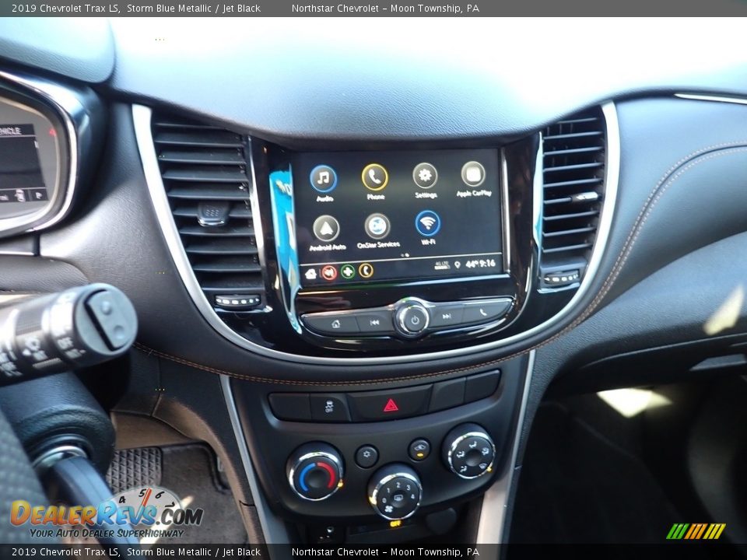This screenshot has width=747, height=560.
Task: Hit the physical next track button
Action: (x=447, y=317)
